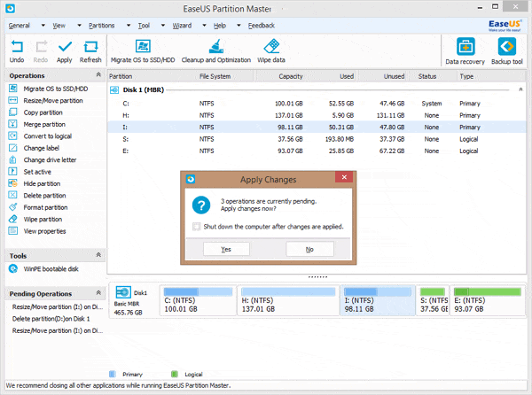This screenshot has width=532, height=395.
Task: Open the View menu
Action: pos(59,26)
